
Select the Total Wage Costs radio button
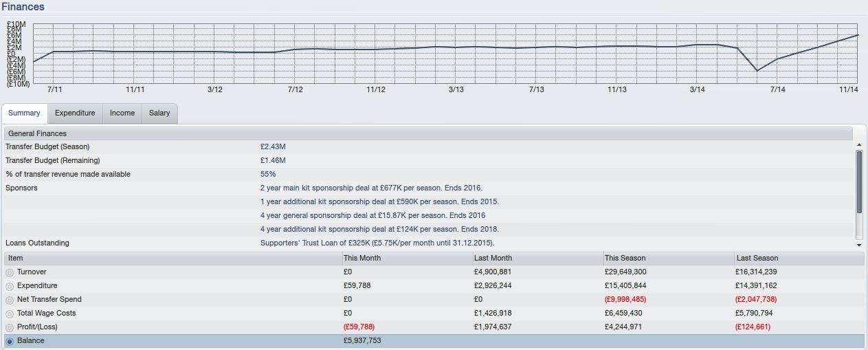pos(10,314)
